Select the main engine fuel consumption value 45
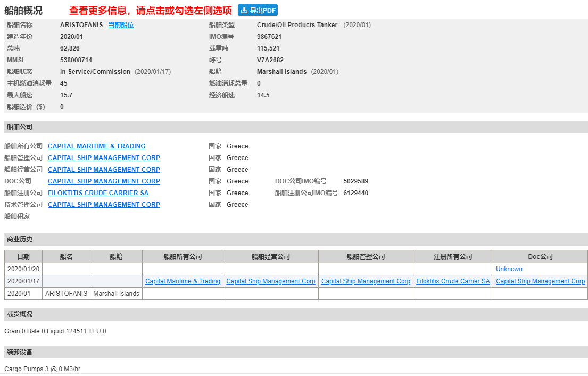 coord(64,83)
